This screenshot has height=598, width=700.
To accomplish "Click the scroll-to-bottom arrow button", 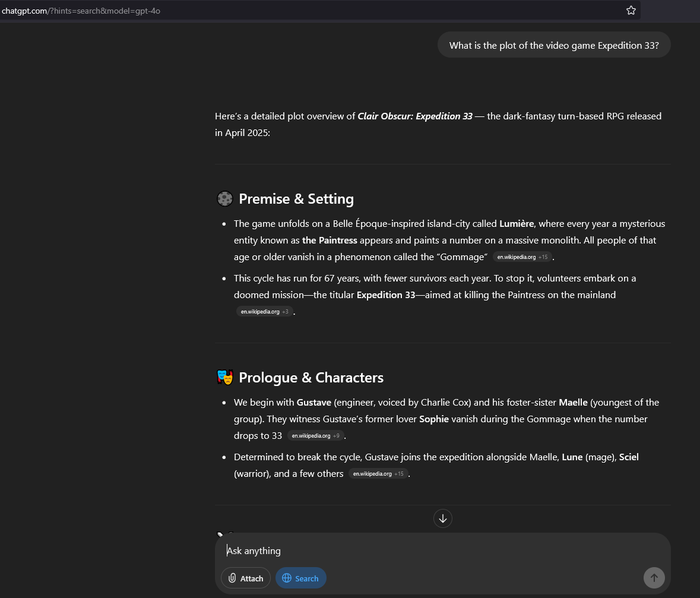I will pyautogui.click(x=442, y=518).
